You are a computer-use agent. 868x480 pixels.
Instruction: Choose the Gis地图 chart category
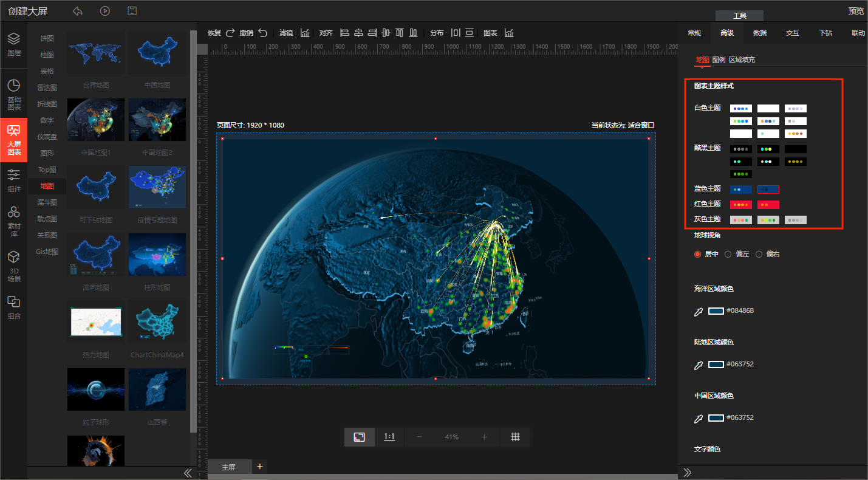pyautogui.click(x=47, y=252)
